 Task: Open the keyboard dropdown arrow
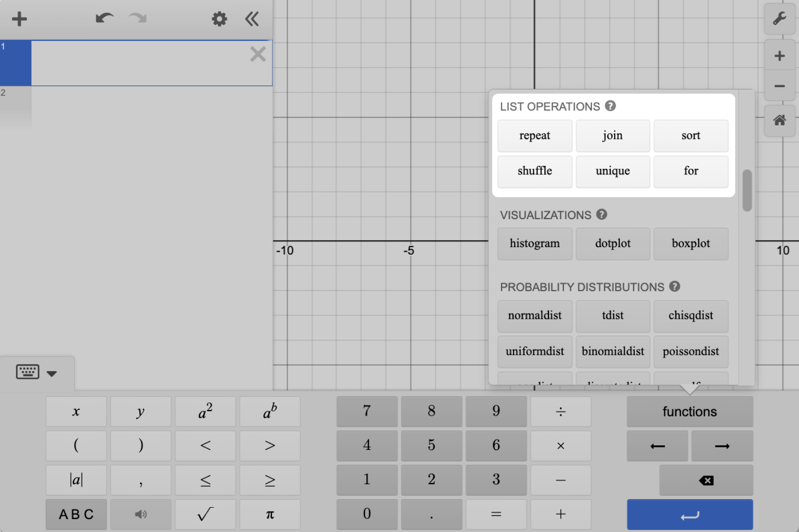[52, 373]
